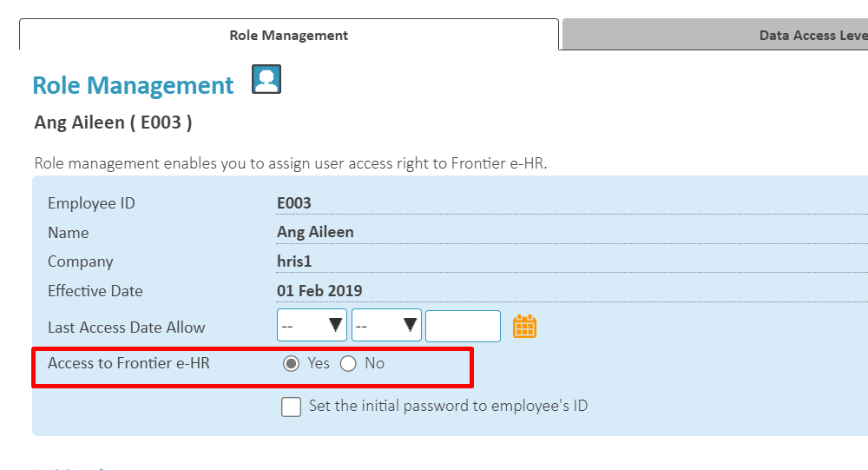Screen dimensions: 868x470
Task: Click the Last Access Date Allow label
Action: [126, 328]
